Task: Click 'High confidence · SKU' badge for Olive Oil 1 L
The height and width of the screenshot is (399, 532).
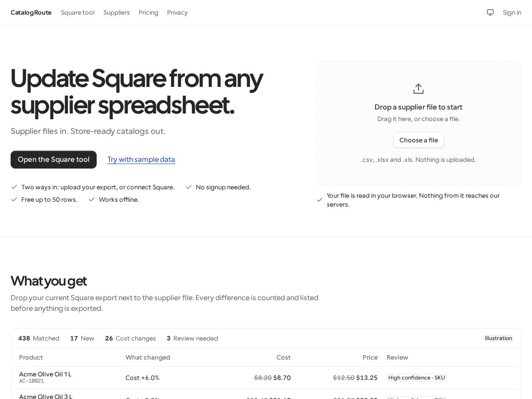Action: 417,378
